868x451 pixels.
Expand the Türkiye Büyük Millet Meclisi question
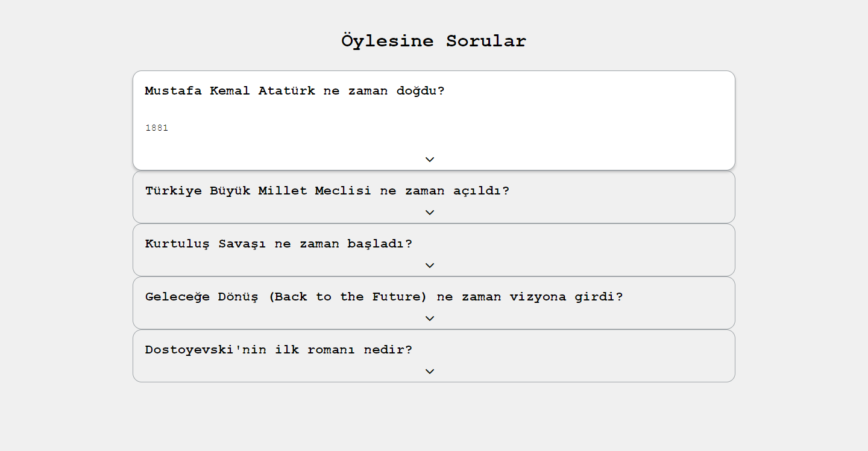coord(429,212)
